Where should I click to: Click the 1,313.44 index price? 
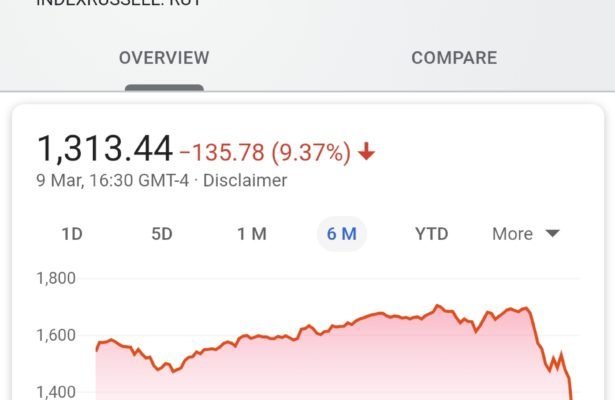[105, 150]
